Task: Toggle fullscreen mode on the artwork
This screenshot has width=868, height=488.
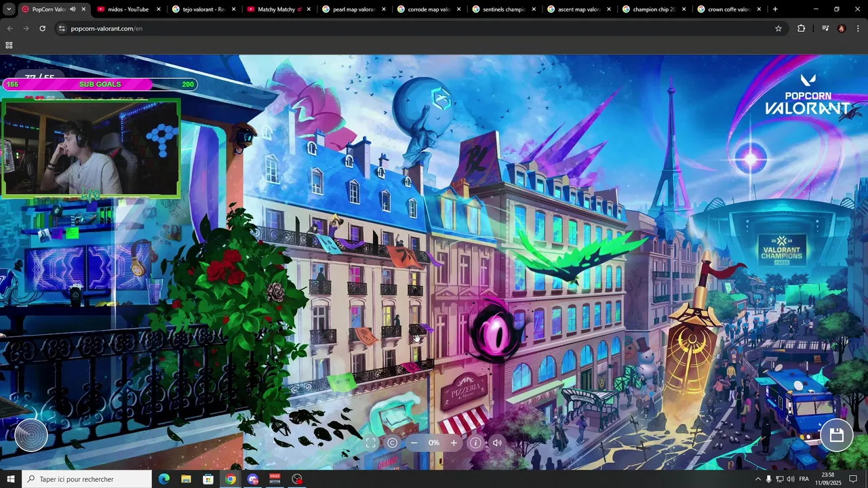Action: point(370,443)
